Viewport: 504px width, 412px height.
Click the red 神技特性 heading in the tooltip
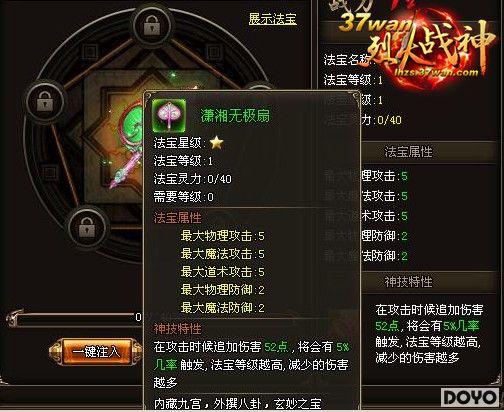point(177,329)
